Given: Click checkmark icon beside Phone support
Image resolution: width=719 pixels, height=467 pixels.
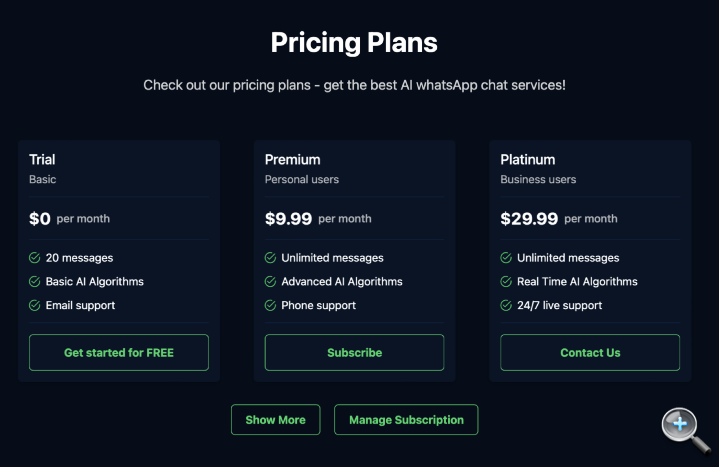Looking at the screenshot, I should click(270, 306).
